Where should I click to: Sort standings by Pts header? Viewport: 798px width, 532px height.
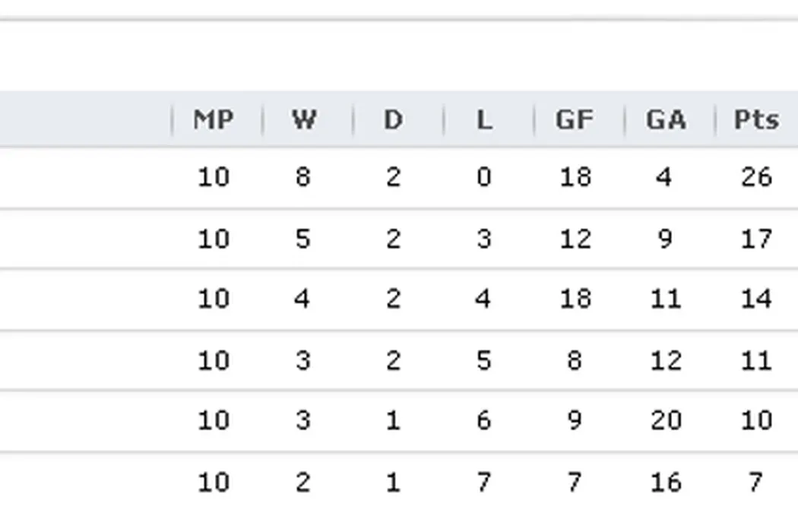pos(755,120)
